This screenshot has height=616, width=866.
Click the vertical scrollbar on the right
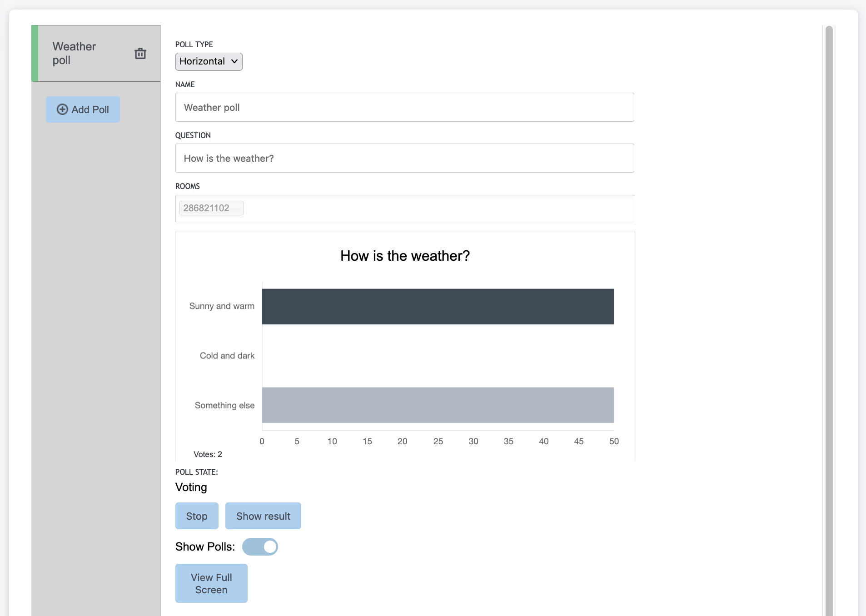[829, 318]
